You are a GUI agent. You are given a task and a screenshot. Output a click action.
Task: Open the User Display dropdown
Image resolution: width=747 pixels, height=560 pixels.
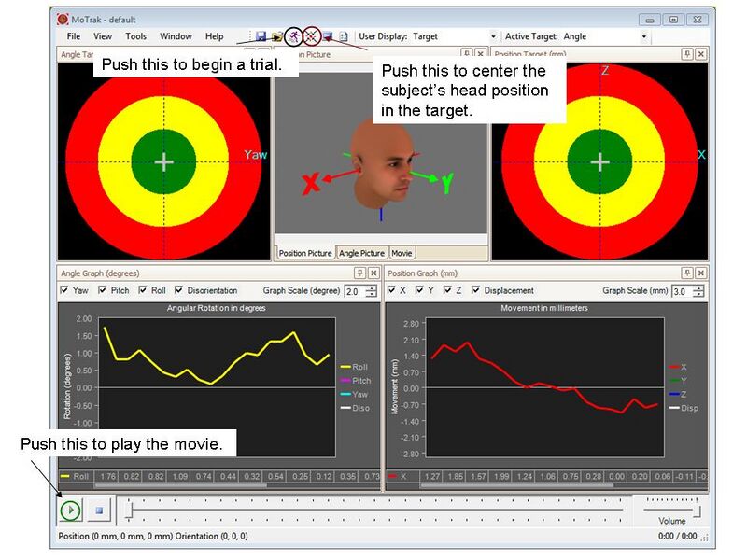[x=493, y=36]
